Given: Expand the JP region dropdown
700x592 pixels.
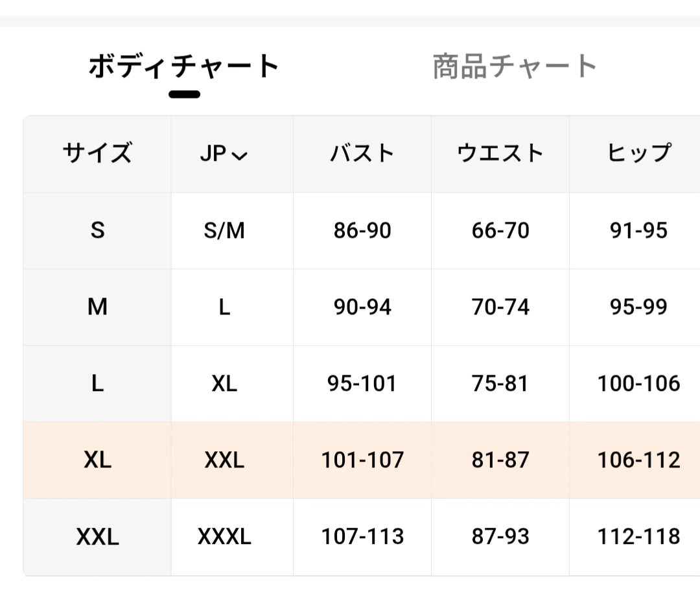Looking at the screenshot, I should coord(224,154).
